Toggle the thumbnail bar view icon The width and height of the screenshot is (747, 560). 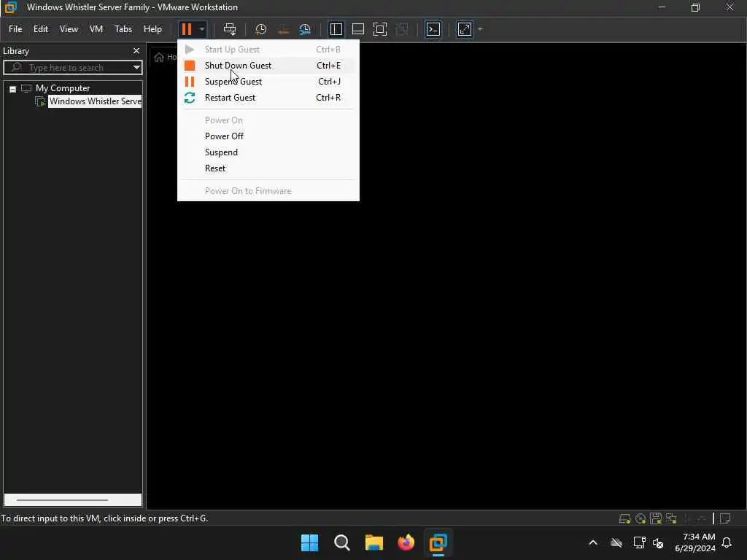tap(357, 29)
